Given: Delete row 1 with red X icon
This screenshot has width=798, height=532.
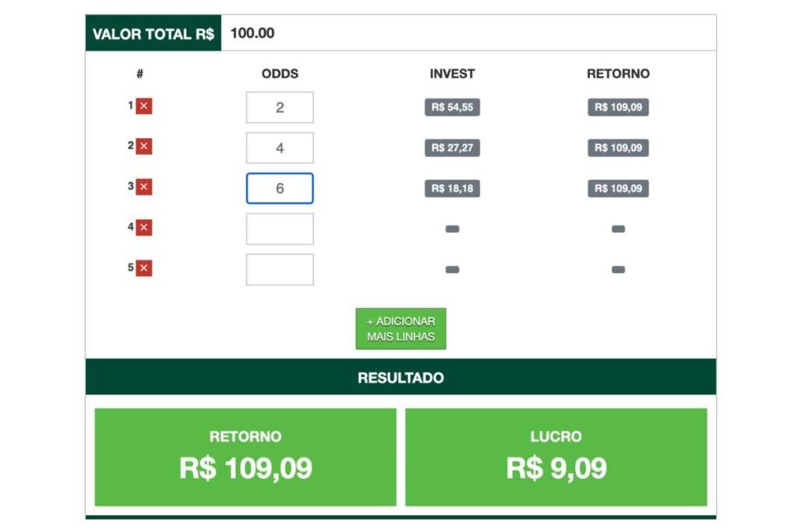Looking at the screenshot, I should (144, 107).
